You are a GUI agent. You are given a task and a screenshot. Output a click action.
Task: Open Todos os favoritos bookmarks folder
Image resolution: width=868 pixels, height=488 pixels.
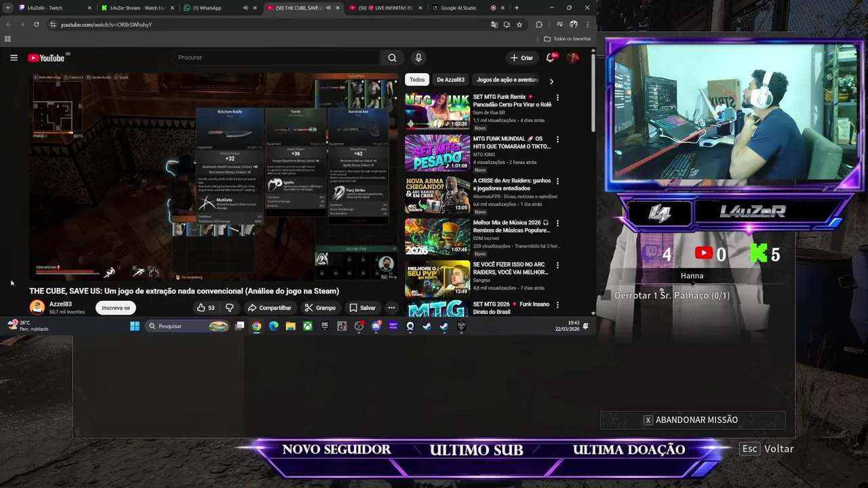pos(568,39)
